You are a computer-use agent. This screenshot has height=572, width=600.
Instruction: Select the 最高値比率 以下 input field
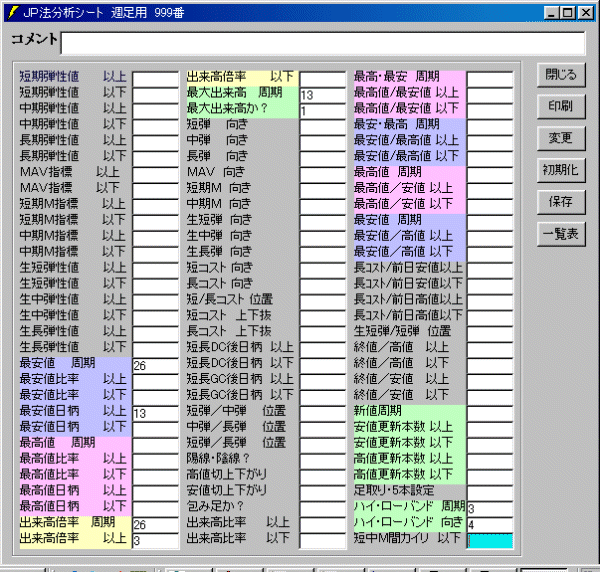(x=156, y=477)
